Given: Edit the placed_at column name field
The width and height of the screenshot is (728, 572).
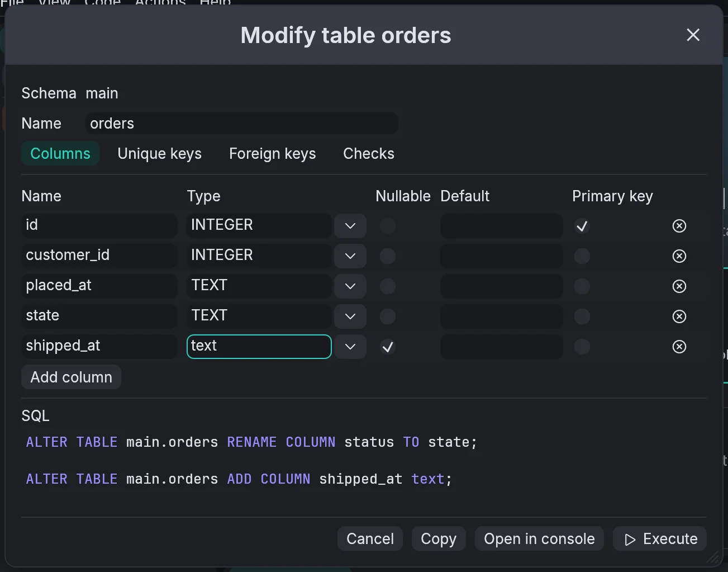Looking at the screenshot, I should point(99,286).
